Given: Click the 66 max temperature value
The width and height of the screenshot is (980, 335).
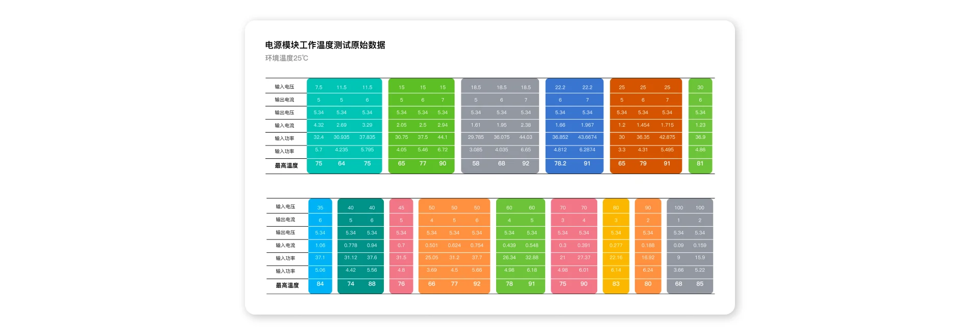Looking at the screenshot, I should (x=432, y=284).
